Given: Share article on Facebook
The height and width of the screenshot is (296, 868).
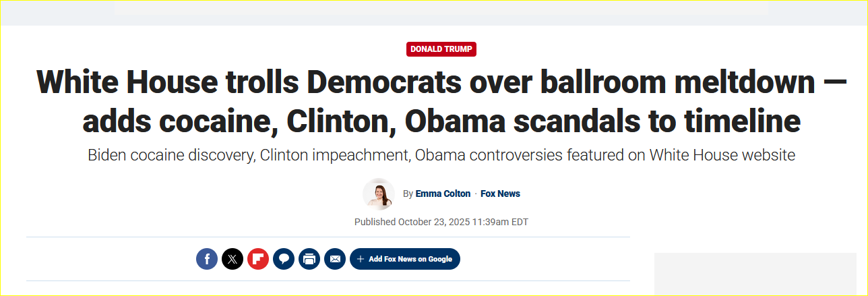Looking at the screenshot, I should pyautogui.click(x=207, y=259).
